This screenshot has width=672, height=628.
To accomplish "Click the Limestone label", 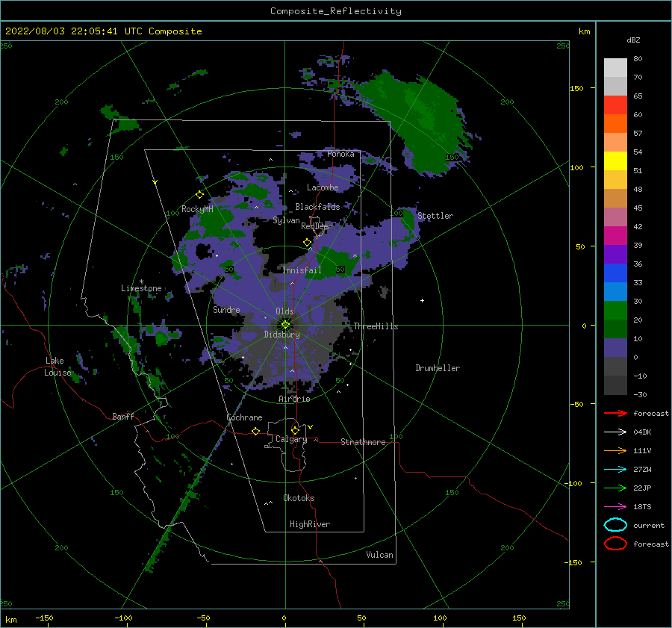I will (141, 288).
